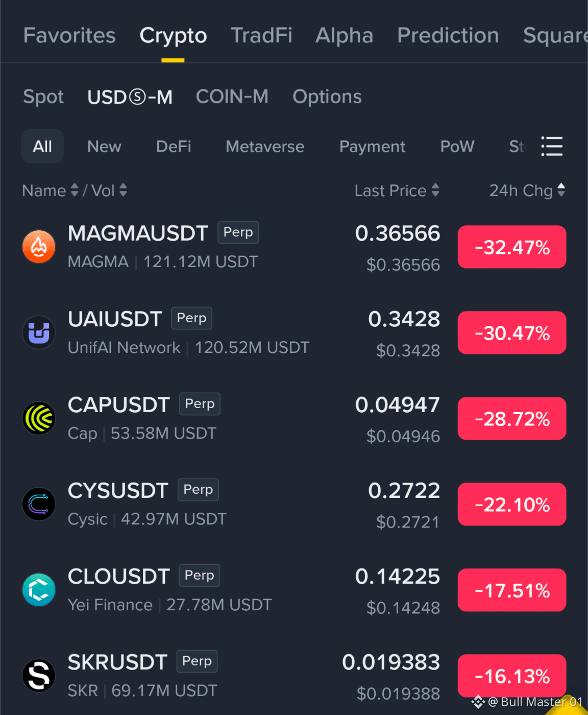Select the DeFi category filter
Image resolution: width=588 pixels, height=715 pixels.
tap(174, 147)
